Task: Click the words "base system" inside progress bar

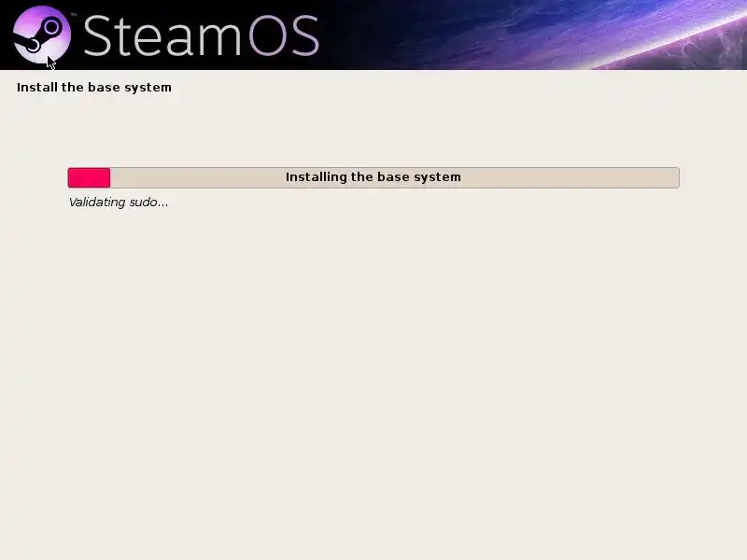Action: 421,177
